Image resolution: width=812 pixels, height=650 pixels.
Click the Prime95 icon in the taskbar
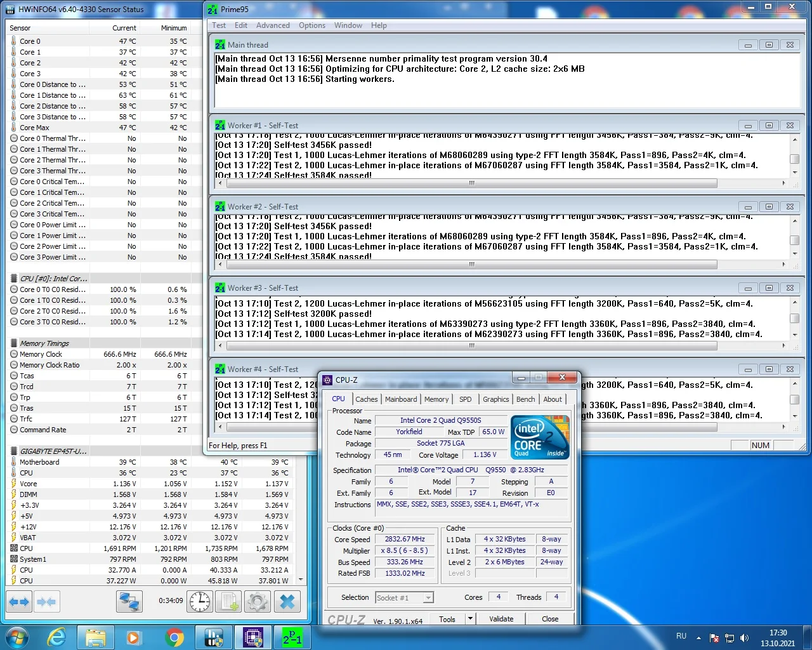(292, 637)
